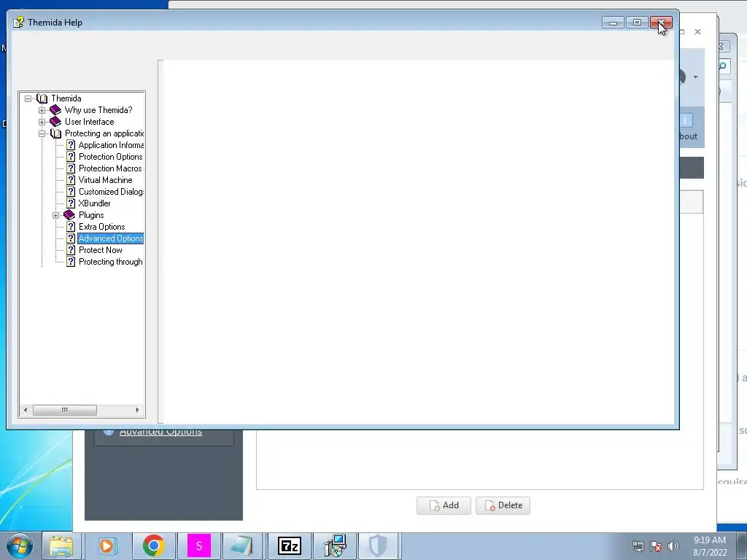Screen dimensions: 747x560
Task: Maximize the Themida Help window
Action: 637,23
